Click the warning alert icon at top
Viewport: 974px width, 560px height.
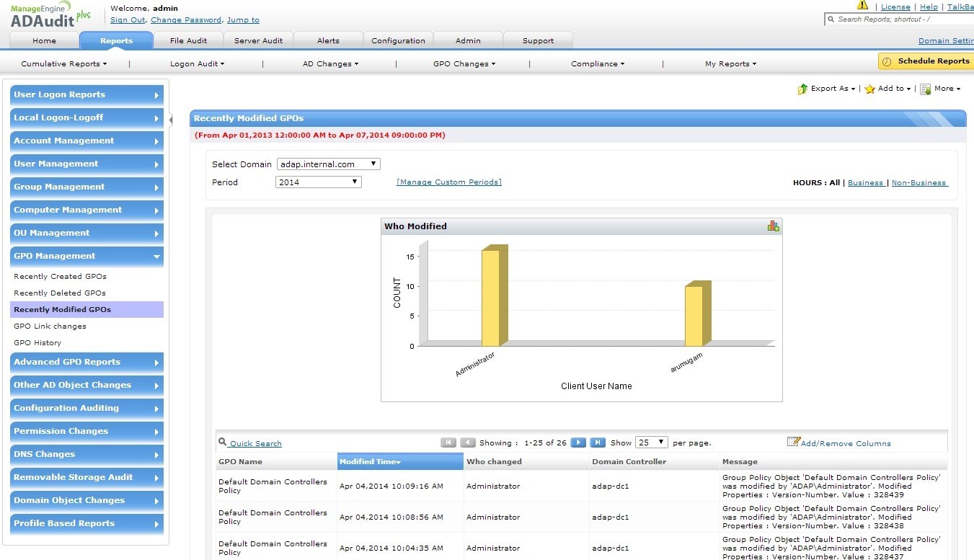point(862,6)
